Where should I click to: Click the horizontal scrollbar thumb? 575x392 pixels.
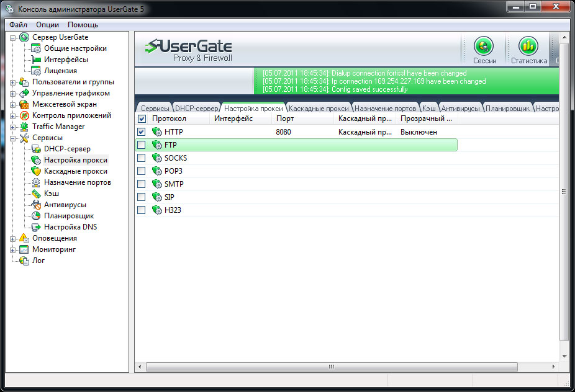point(332,367)
